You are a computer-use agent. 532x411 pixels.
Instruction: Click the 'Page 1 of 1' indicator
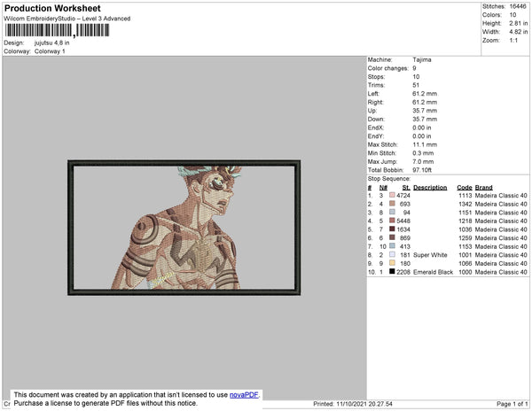pos(512,404)
